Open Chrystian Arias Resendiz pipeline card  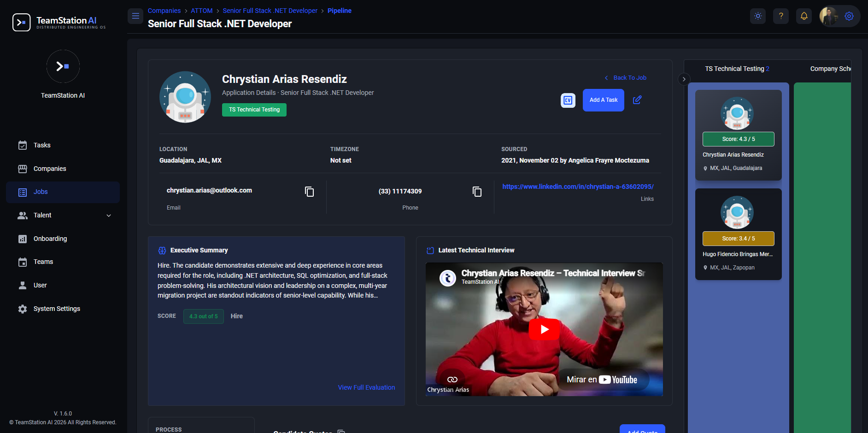pyautogui.click(x=739, y=135)
